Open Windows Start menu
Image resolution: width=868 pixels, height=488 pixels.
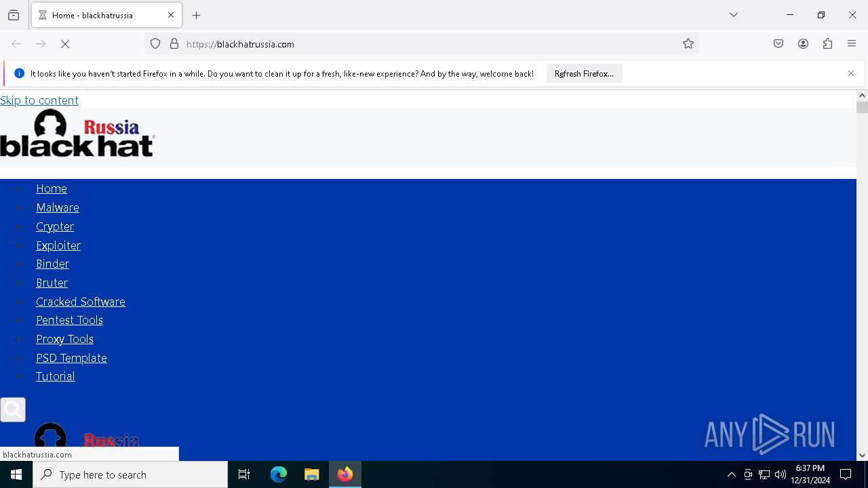point(16,474)
